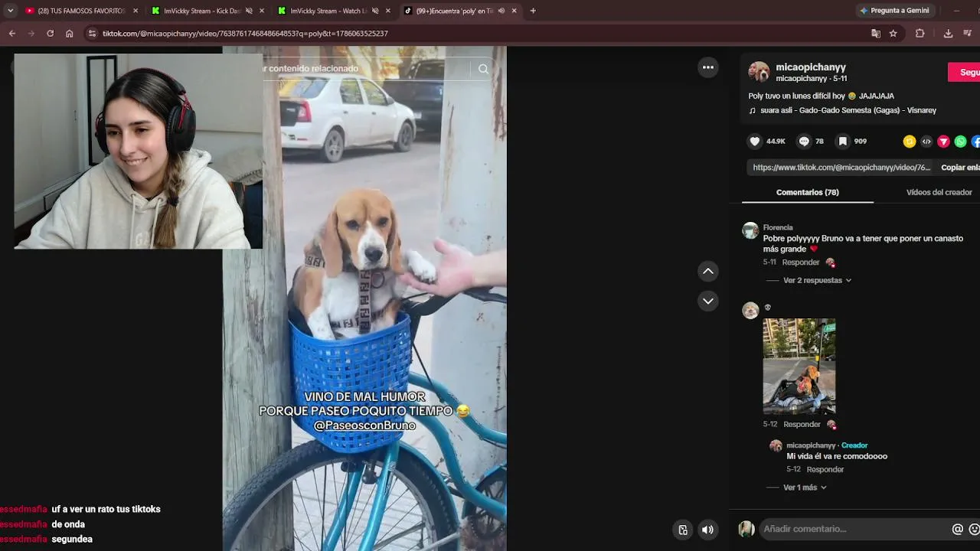The width and height of the screenshot is (980, 551).
Task: Close the ImVickky Kick Dashboard tab
Action: click(x=262, y=11)
